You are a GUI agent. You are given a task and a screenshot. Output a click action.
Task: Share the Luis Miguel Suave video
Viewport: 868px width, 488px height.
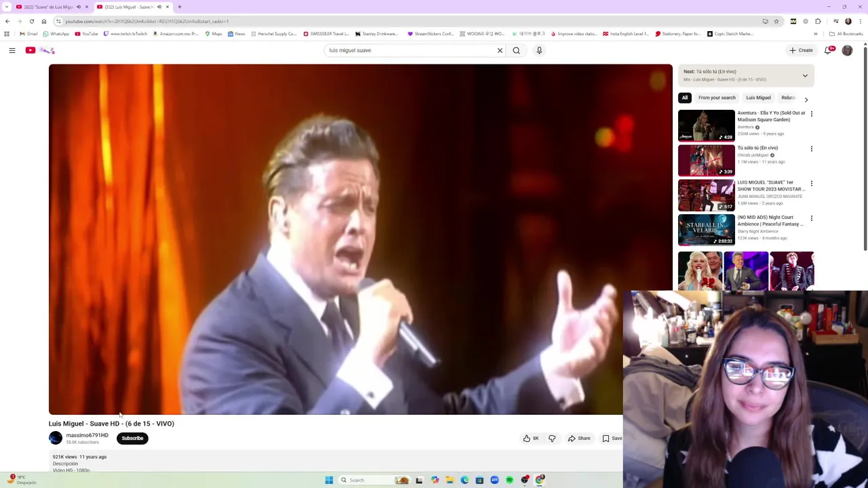coord(579,439)
